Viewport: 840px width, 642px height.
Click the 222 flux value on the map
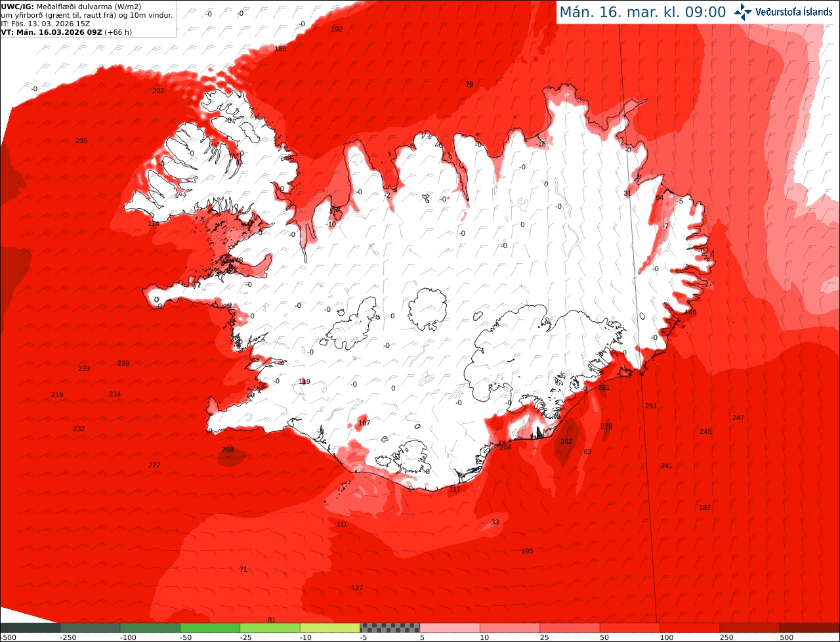click(154, 465)
